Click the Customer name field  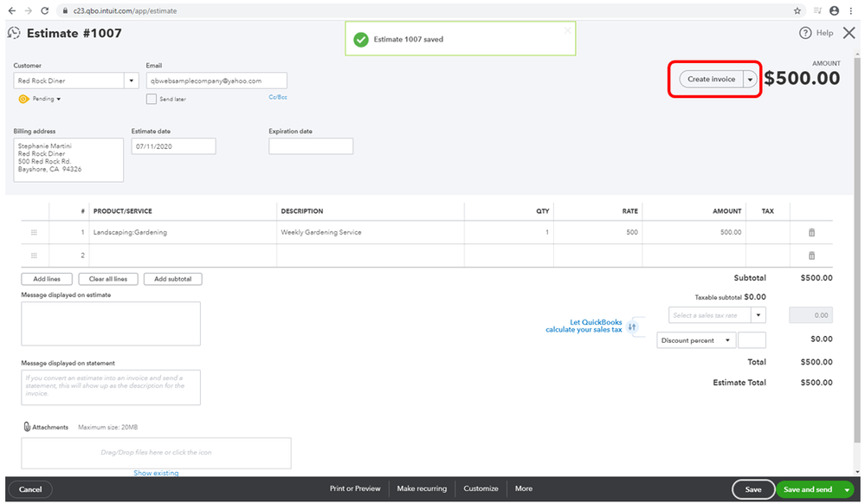point(69,81)
